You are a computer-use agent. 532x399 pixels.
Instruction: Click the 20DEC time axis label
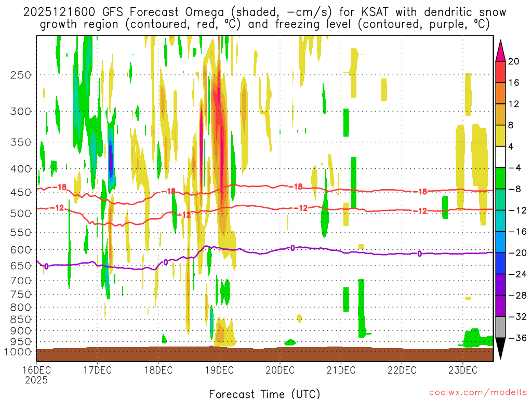[280, 370]
